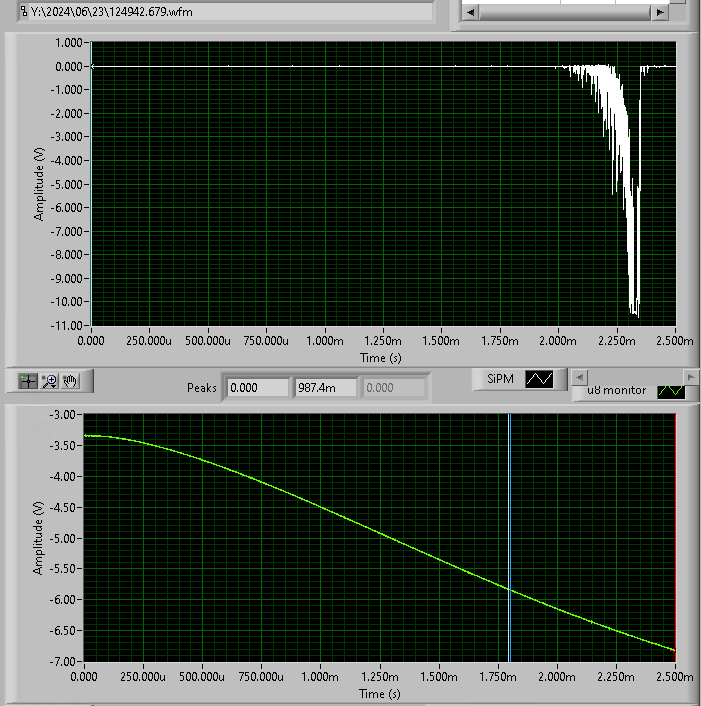The height and width of the screenshot is (706, 701).
Task: Click the greyed-out third Peaks field
Action: 394,388
